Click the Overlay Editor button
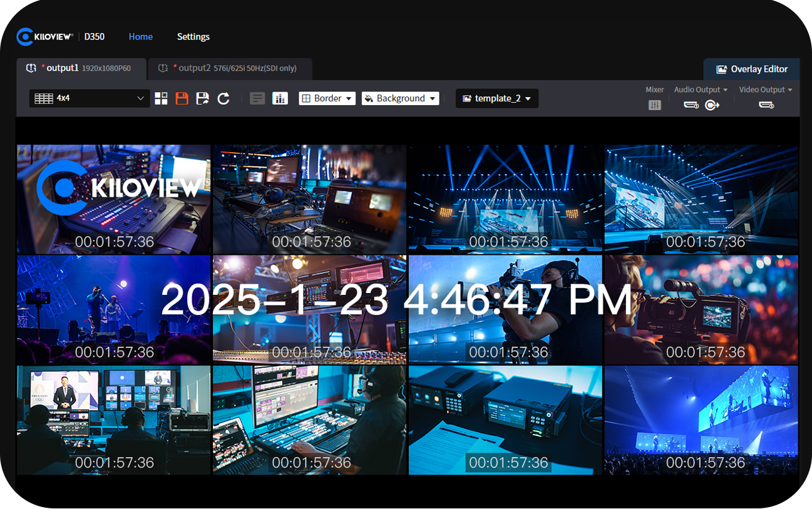This screenshot has width=812, height=509. (751, 69)
